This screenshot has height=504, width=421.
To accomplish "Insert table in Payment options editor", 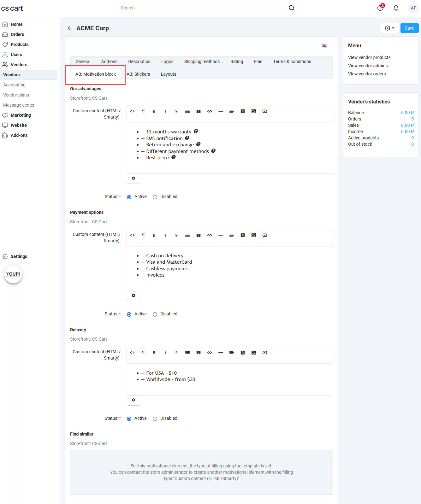I will (199, 235).
